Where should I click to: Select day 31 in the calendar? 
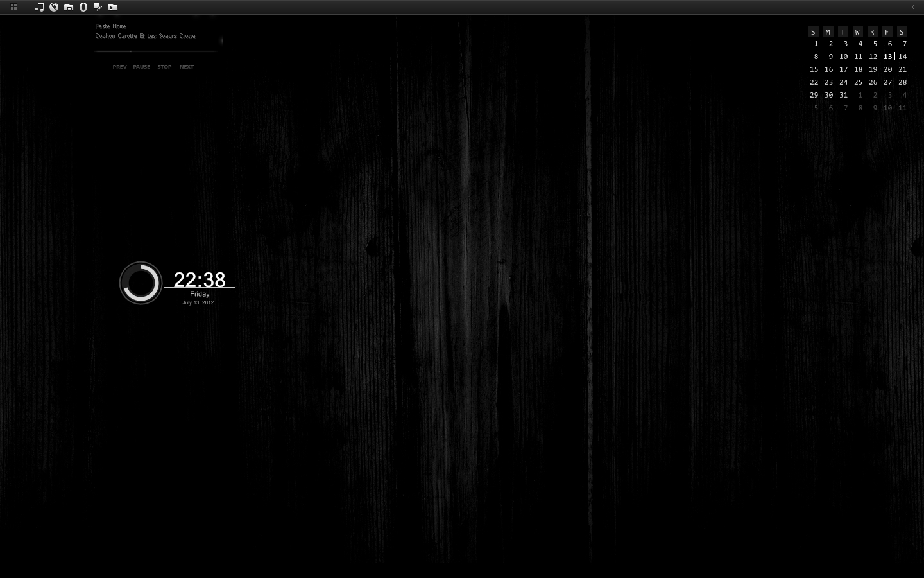click(844, 95)
